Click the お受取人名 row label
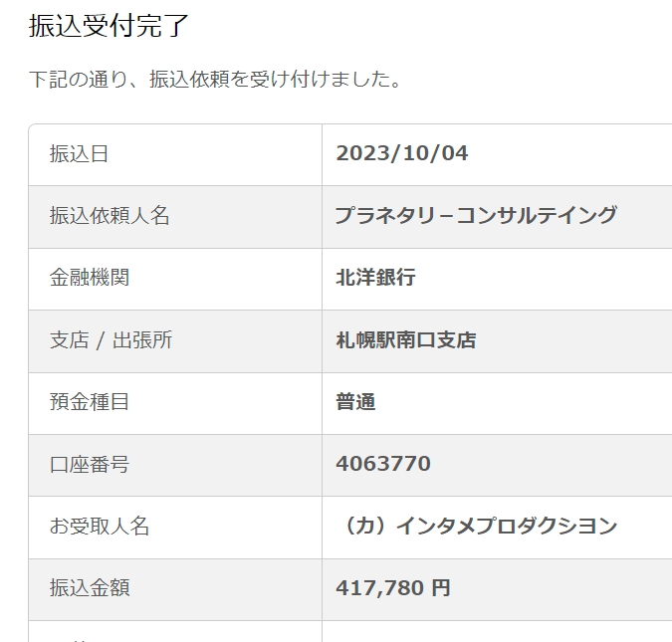 pos(99,527)
